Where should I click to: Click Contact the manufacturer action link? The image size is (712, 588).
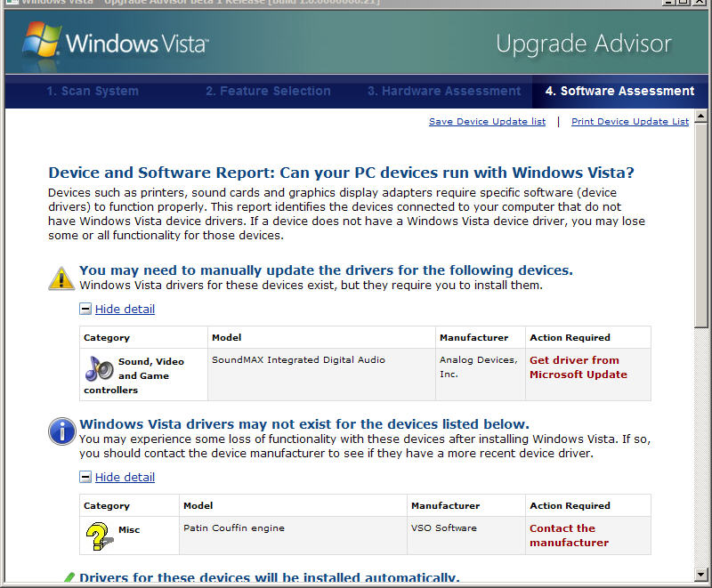569,536
